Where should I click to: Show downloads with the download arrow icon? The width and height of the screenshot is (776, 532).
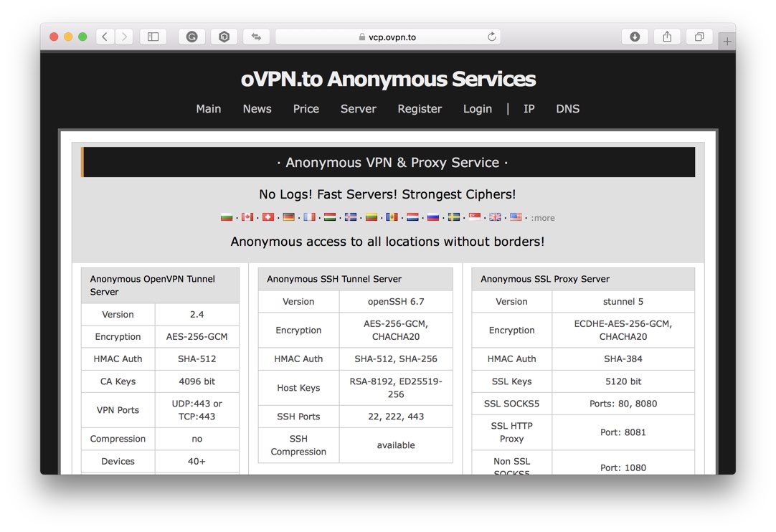[x=635, y=37]
